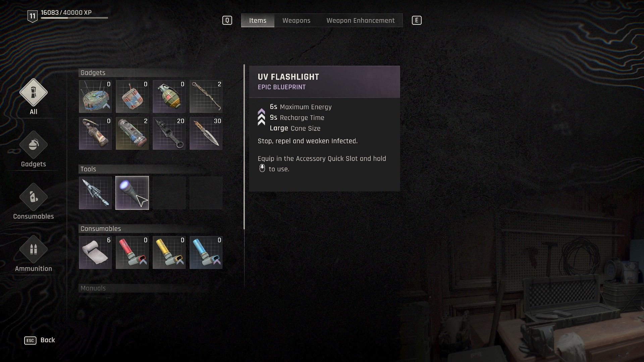644x362 pixels.
Task: Click the item list scrollbar
Action: (244, 147)
